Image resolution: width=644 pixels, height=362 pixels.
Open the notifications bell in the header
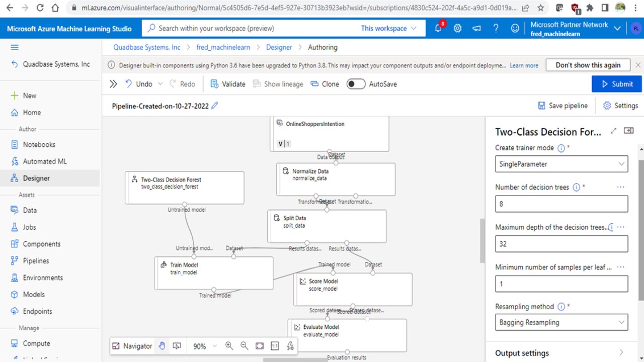(438, 28)
